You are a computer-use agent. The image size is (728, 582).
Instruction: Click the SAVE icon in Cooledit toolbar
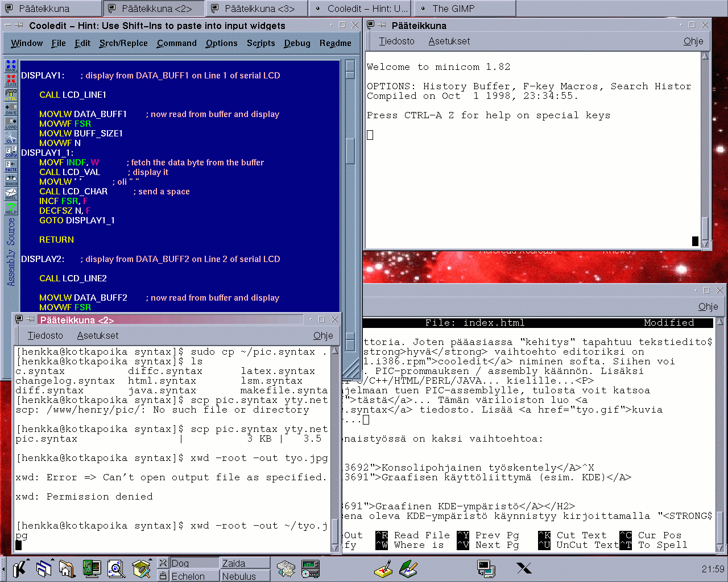pyautogui.click(x=11, y=109)
